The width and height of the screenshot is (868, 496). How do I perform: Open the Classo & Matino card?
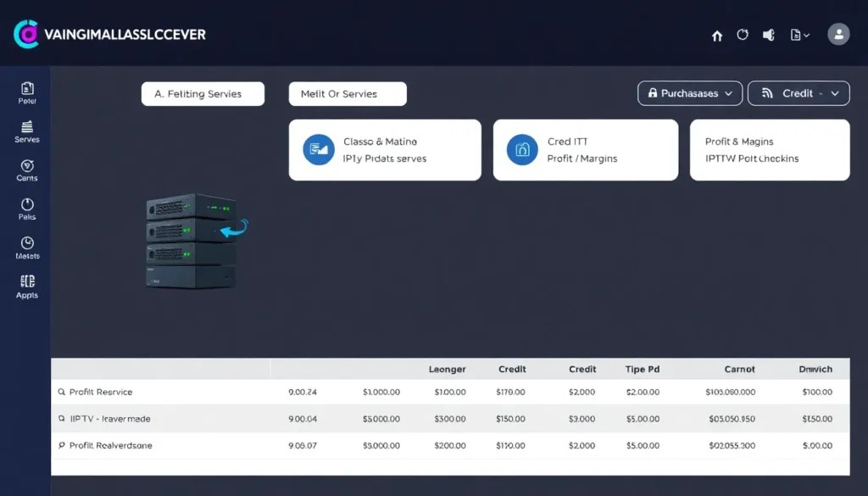coord(385,150)
